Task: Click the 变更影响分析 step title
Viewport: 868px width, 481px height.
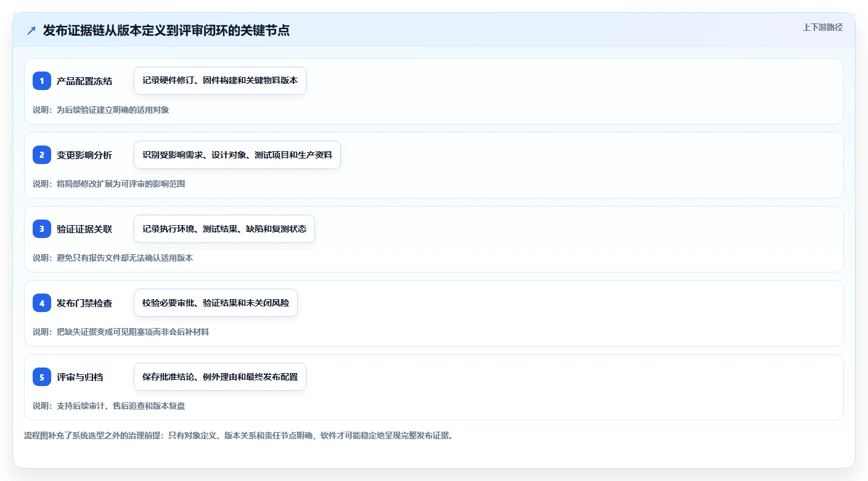Action: 84,155
